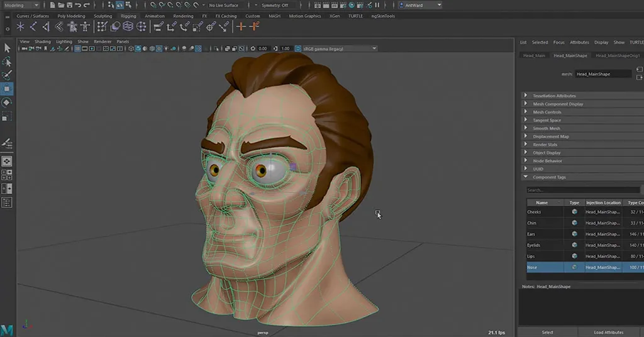Click the New Scene icon
This screenshot has width=644, height=337.
tap(52, 5)
